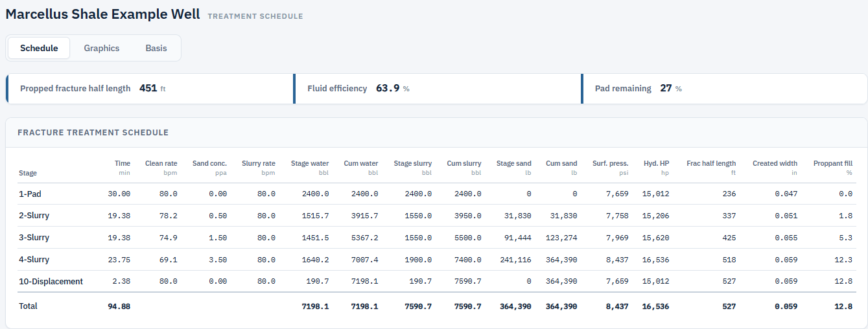Select the 2-Slurry stage row label
This screenshot has height=329, width=868.
(34, 216)
